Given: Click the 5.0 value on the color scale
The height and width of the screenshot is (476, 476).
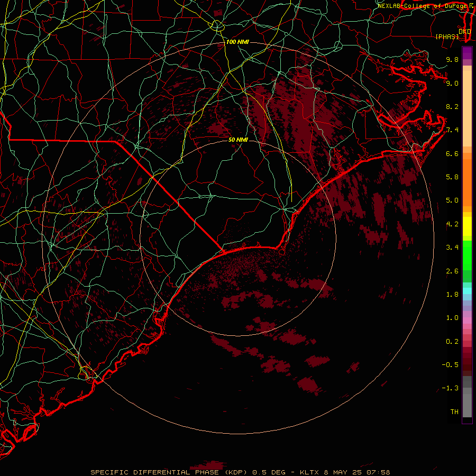Looking at the screenshot, I should [x=452, y=200].
